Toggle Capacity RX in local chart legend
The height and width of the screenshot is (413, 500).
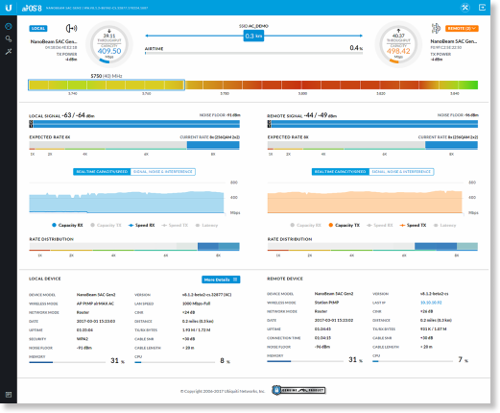67,225
